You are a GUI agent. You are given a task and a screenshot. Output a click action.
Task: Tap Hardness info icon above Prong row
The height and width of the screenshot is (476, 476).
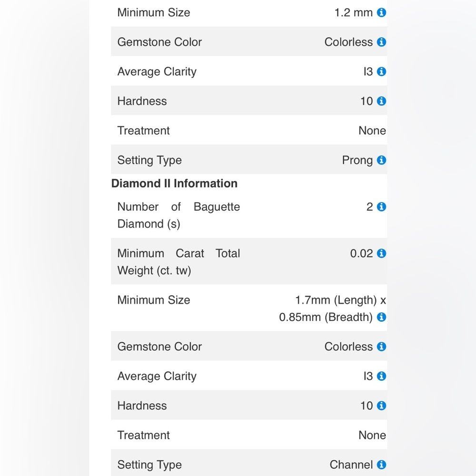point(381,101)
